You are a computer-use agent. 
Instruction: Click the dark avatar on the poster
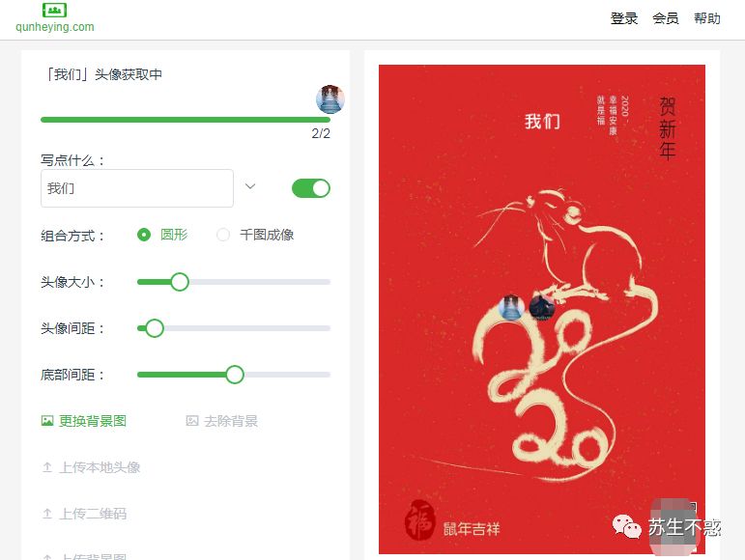tap(542, 308)
